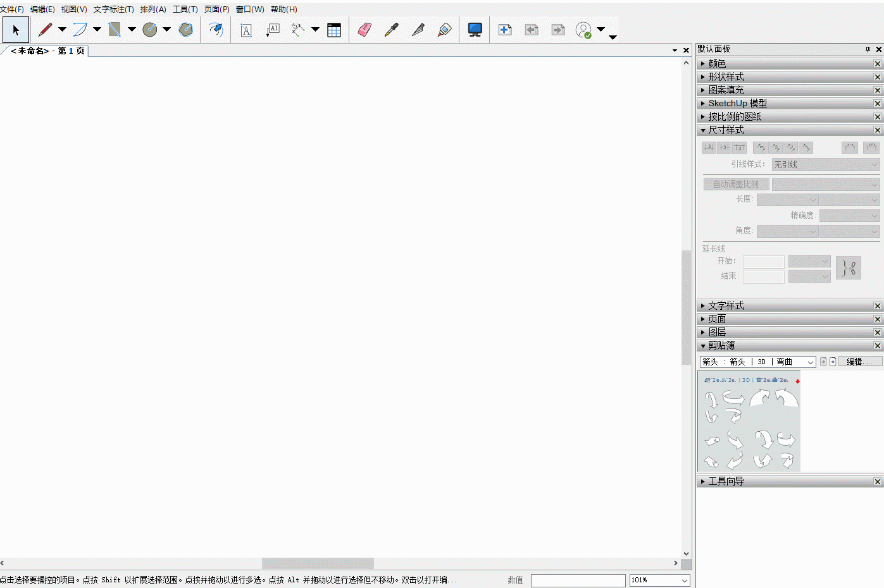Screen dimensions: 884x588
Task: Open Dimension tool variants dropdown arrow
Action: (x=315, y=29)
